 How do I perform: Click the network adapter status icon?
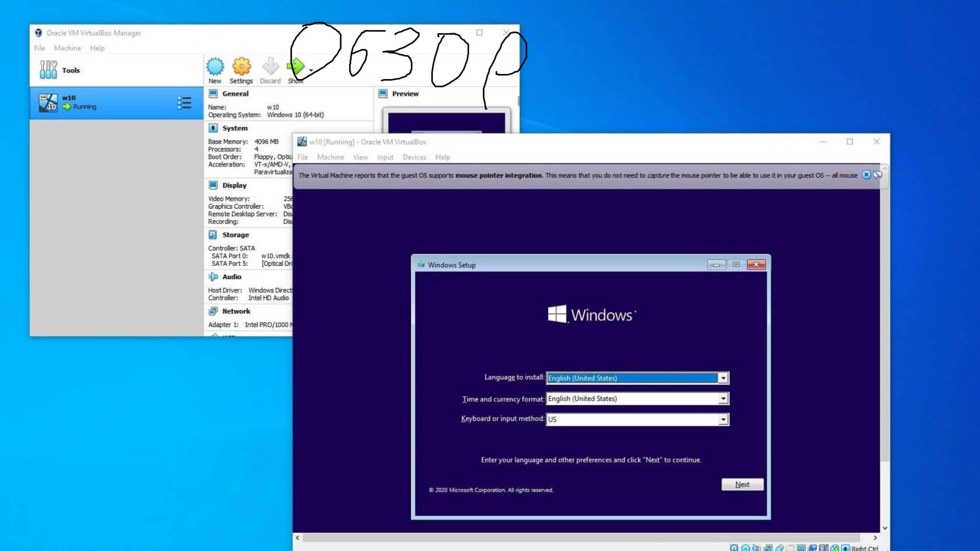(x=768, y=548)
